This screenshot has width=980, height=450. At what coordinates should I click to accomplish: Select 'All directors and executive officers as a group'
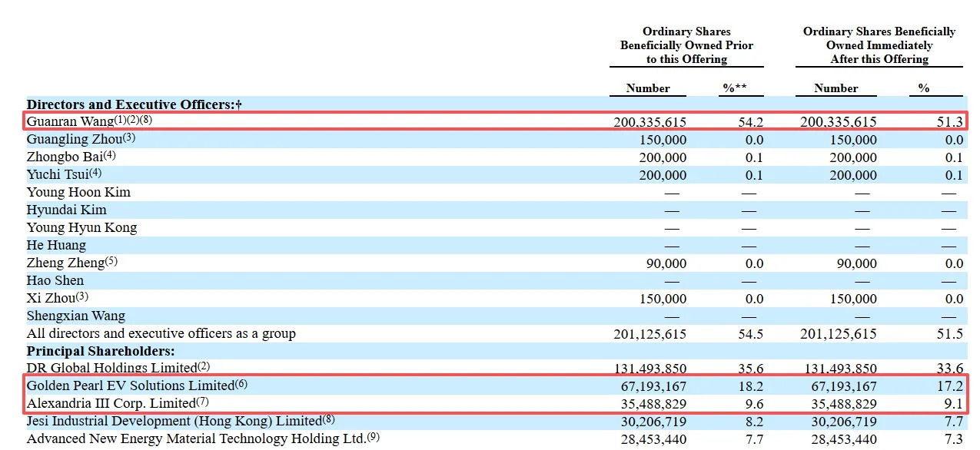[161, 333]
